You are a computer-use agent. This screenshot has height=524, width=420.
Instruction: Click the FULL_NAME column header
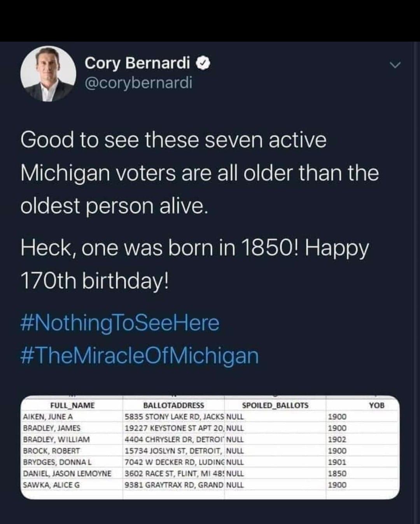pyautogui.click(x=72, y=405)
